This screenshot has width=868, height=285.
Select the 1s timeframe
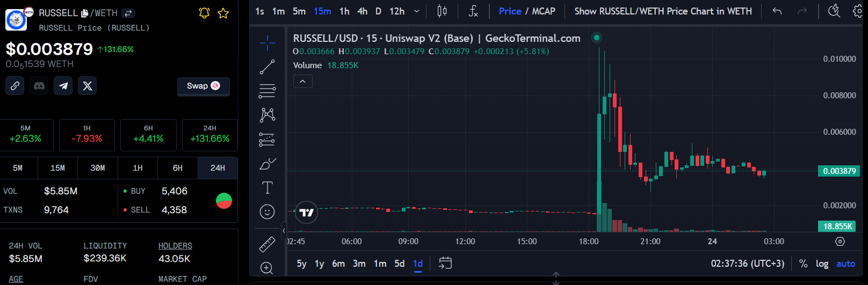(259, 11)
